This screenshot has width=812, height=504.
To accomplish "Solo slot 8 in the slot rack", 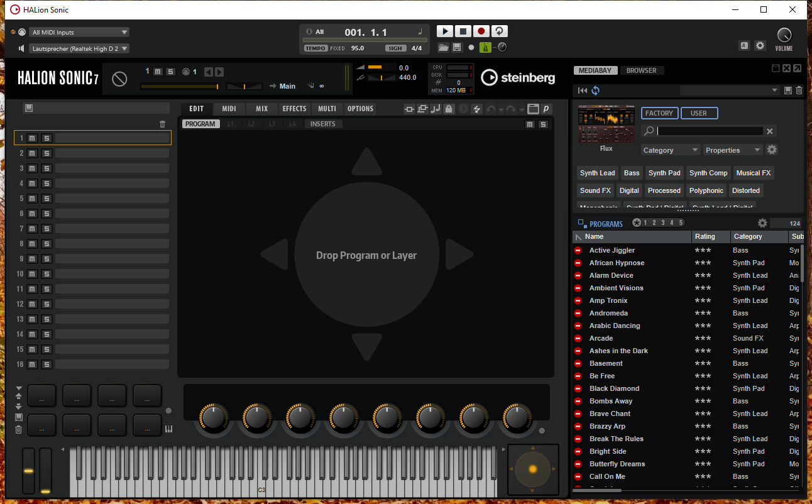I will point(47,244).
